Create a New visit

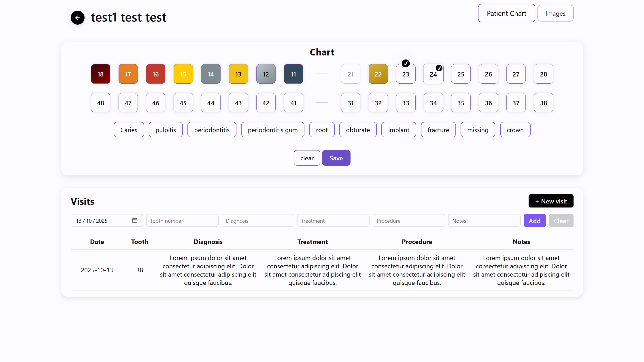(x=551, y=201)
